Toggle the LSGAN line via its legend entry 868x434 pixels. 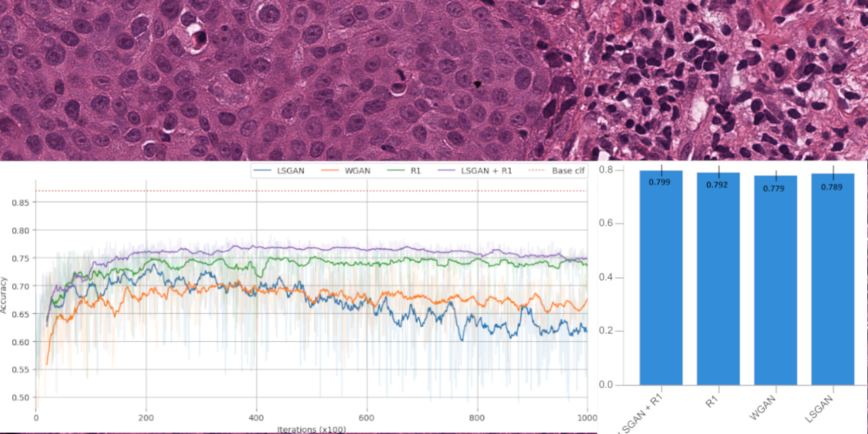(x=290, y=170)
